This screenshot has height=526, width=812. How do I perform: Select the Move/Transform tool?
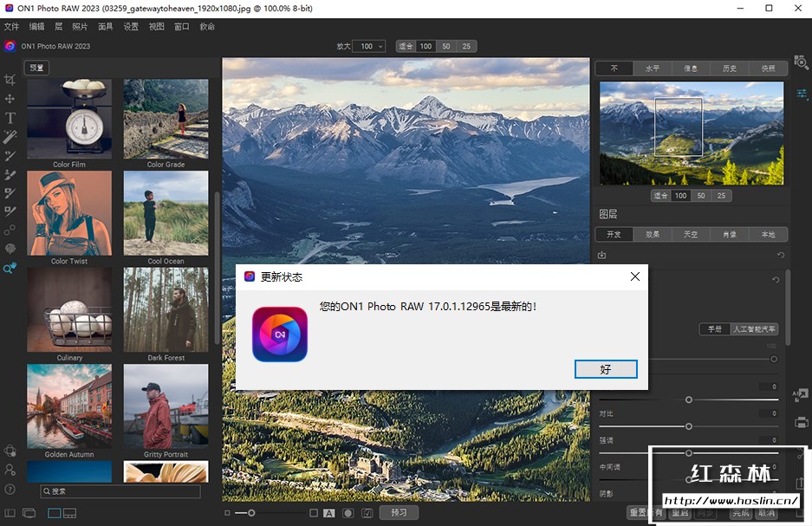[10, 99]
